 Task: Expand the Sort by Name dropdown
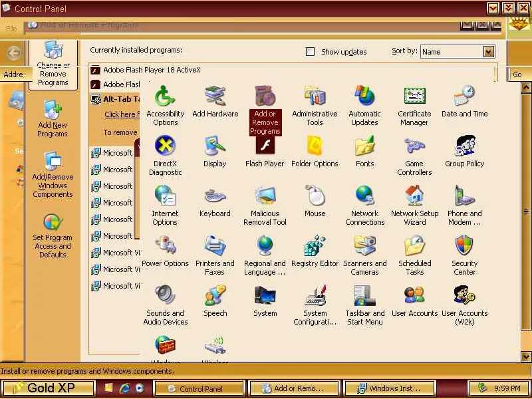coord(488,52)
